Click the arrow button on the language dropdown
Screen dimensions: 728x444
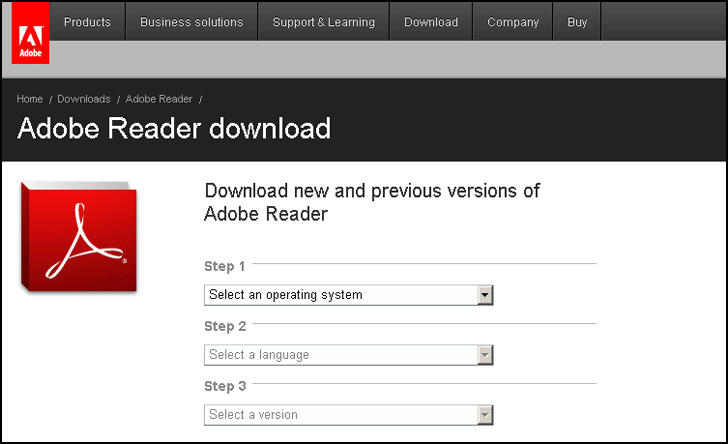coord(485,355)
